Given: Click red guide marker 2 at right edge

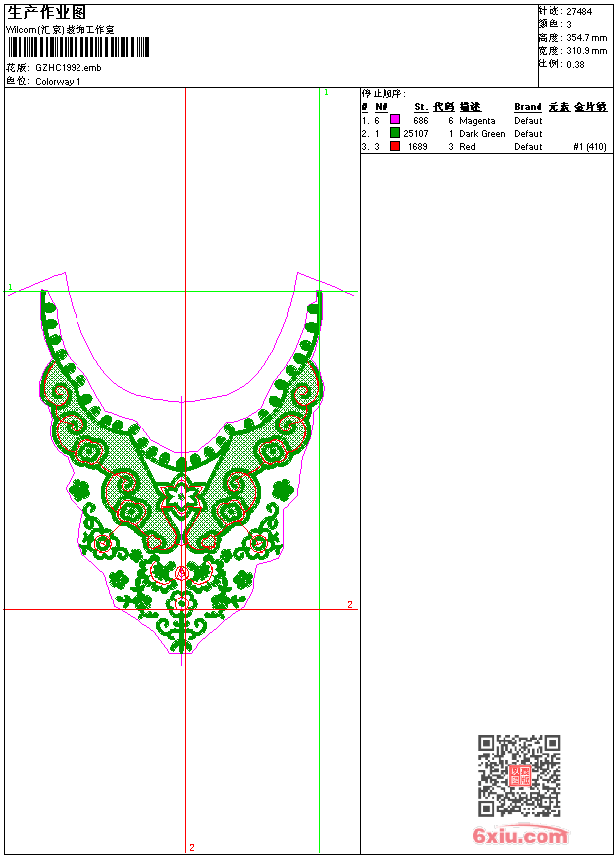Looking at the screenshot, I should tap(350, 604).
